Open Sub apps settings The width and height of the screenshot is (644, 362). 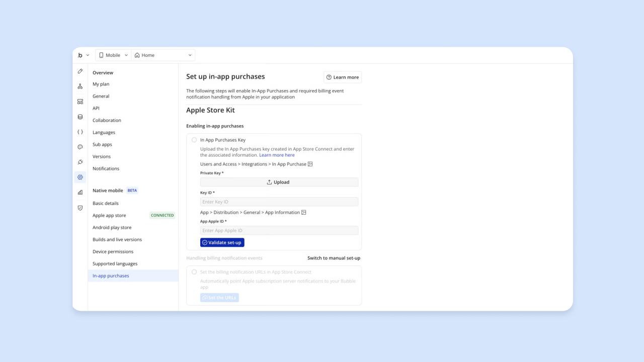[x=102, y=144]
